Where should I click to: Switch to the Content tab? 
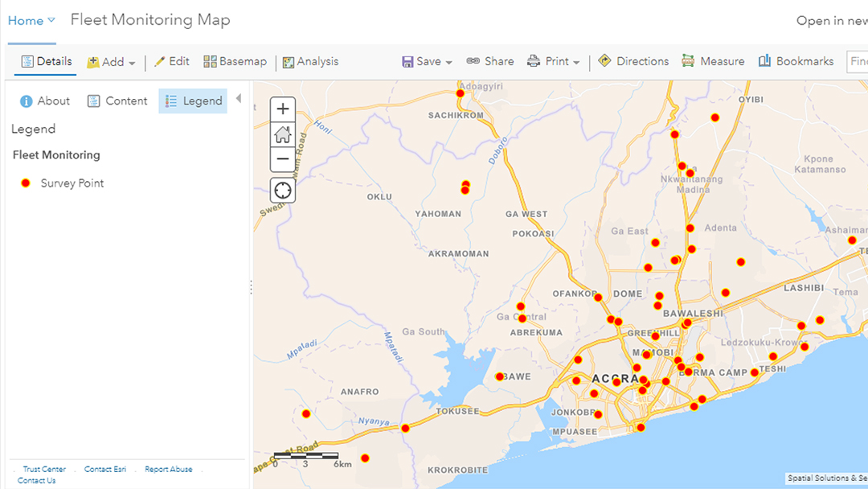[x=117, y=101]
